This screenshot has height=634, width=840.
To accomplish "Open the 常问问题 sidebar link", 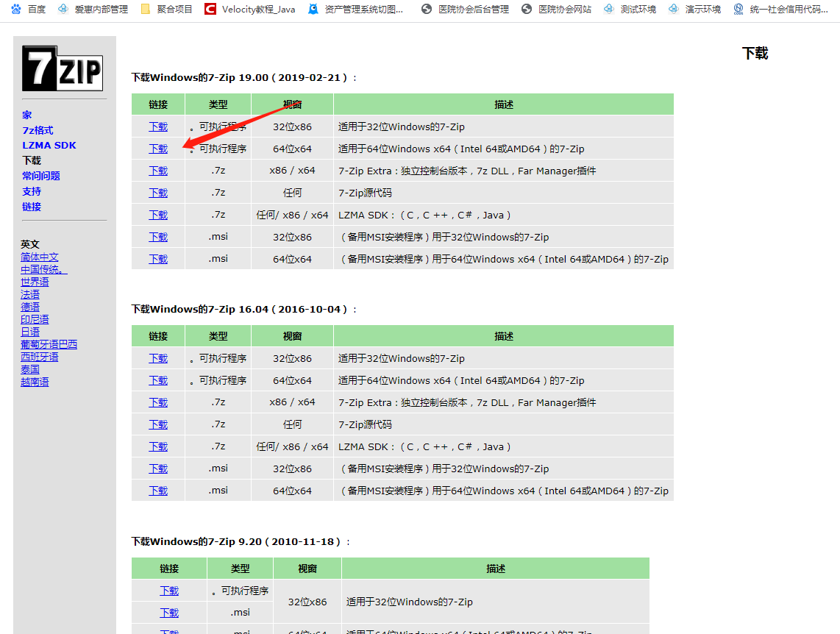I will [x=40, y=176].
